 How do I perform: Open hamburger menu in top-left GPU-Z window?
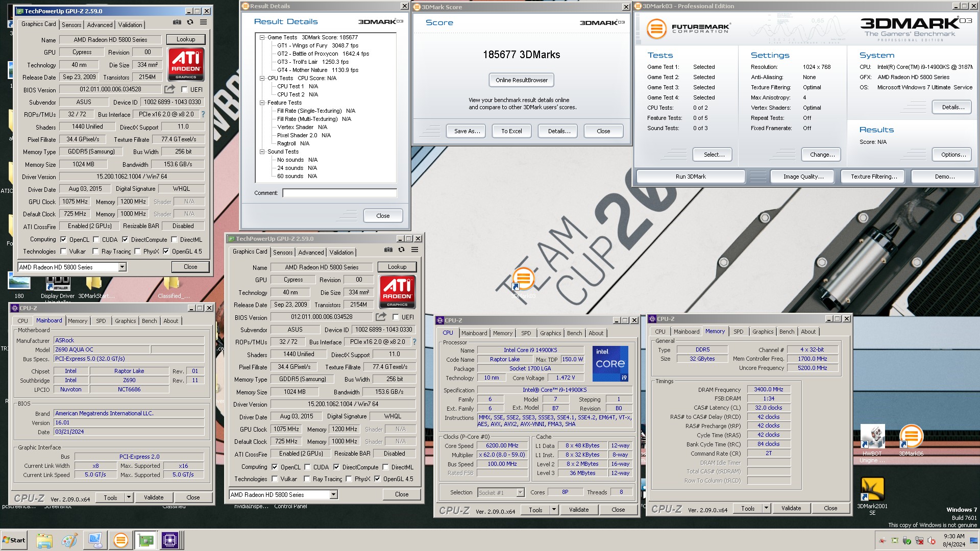pyautogui.click(x=203, y=22)
